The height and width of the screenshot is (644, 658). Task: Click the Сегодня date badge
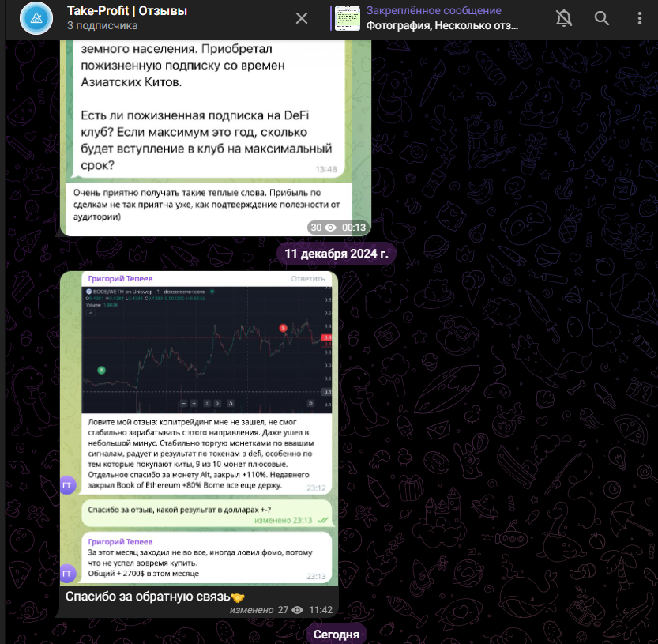pyautogui.click(x=336, y=634)
